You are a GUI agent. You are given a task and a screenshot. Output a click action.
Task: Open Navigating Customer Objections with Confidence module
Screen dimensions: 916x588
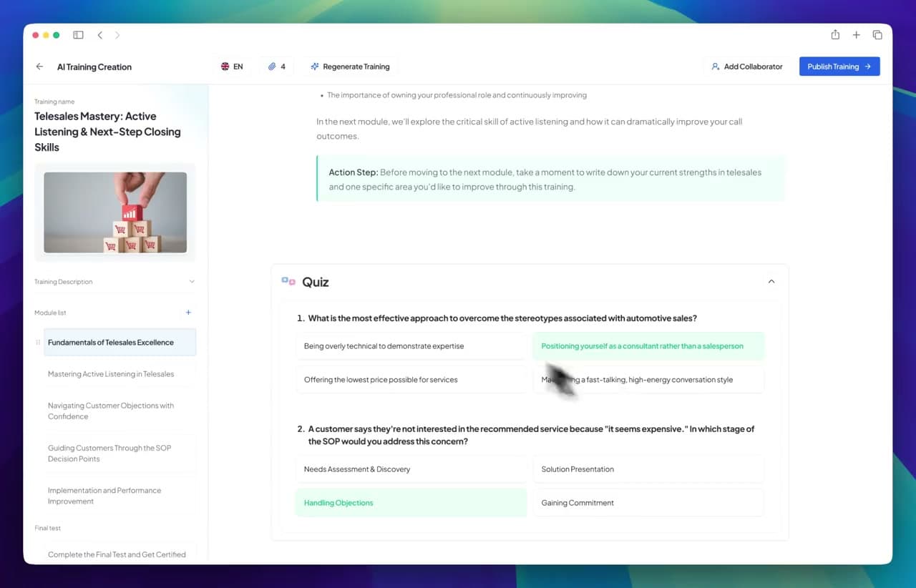(x=120, y=411)
